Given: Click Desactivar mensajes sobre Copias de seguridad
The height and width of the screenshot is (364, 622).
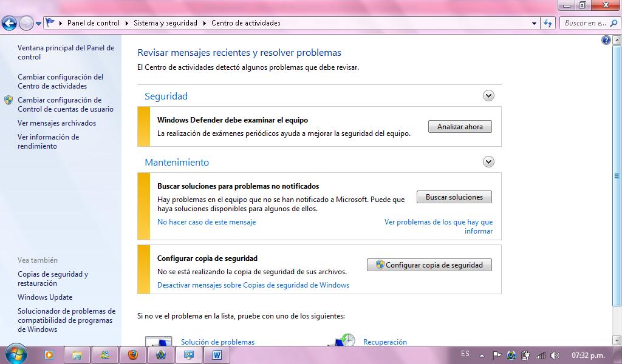Looking at the screenshot, I should click(x=253, y=285).
